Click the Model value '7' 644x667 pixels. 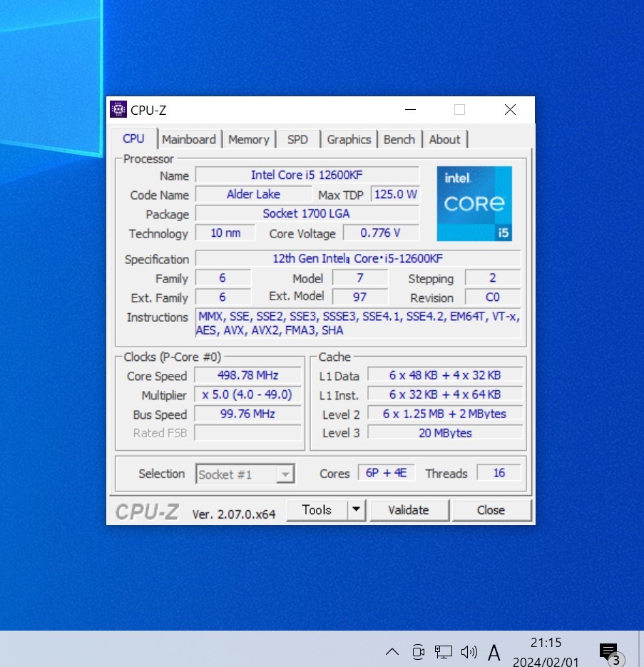(360, 278)
